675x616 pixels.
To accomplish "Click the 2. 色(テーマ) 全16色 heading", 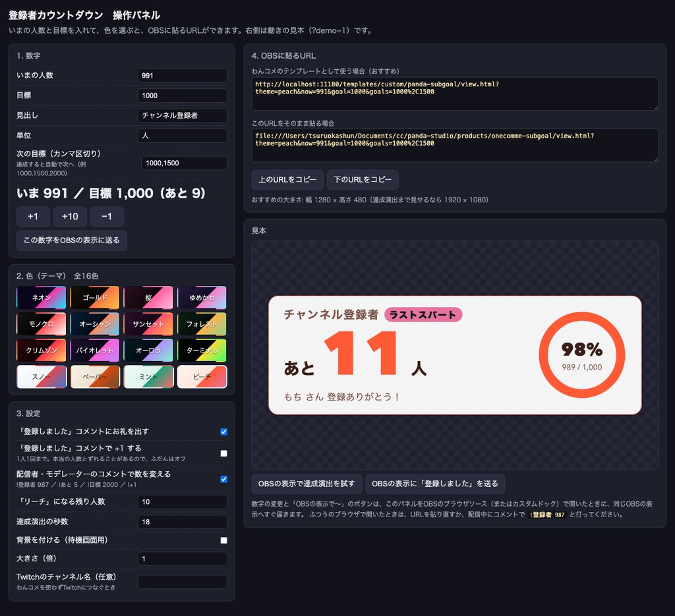I will click(57, 276).
